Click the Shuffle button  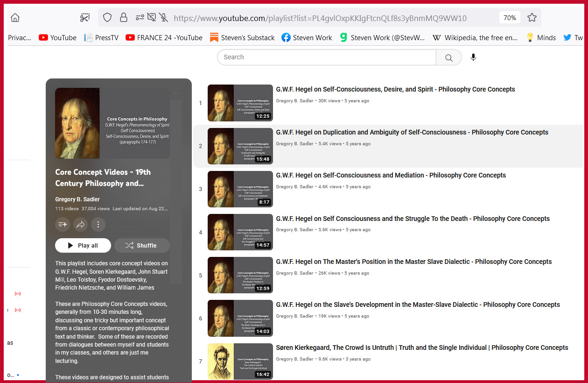[142, 245]
